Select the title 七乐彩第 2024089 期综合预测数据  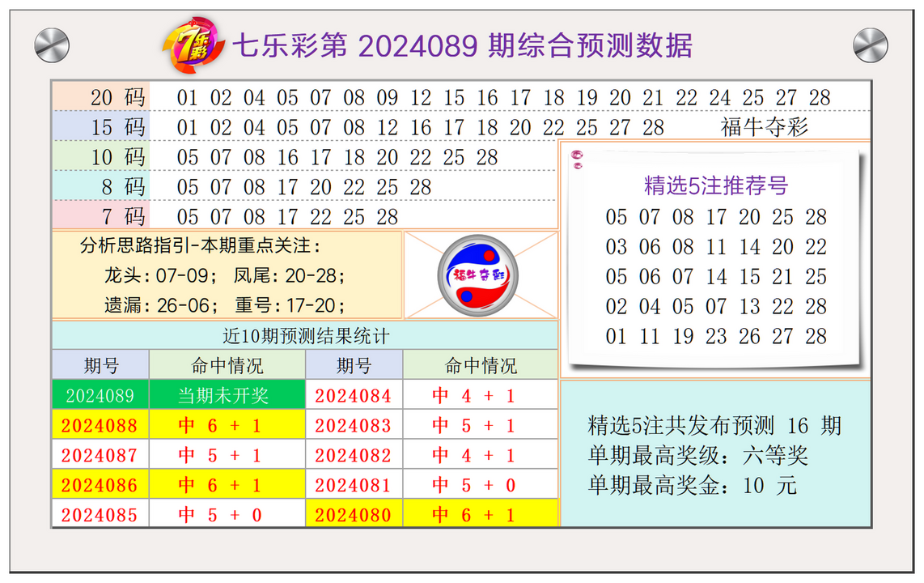[463, 45]
